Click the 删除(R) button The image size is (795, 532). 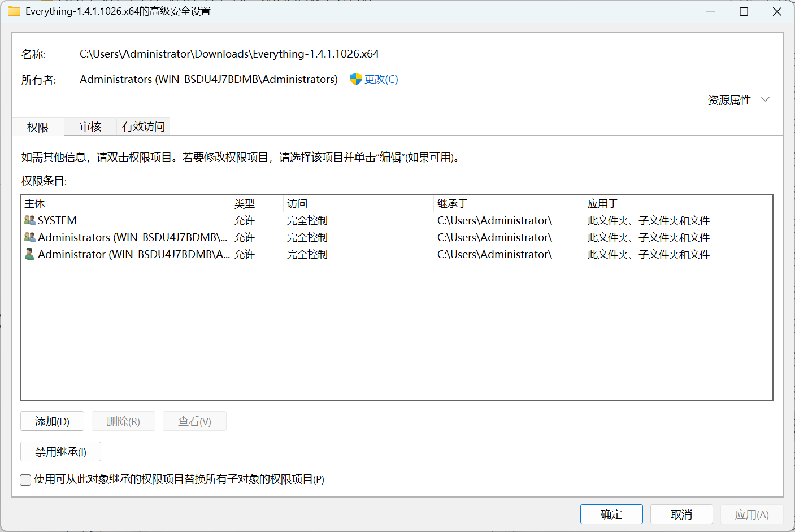123,421
